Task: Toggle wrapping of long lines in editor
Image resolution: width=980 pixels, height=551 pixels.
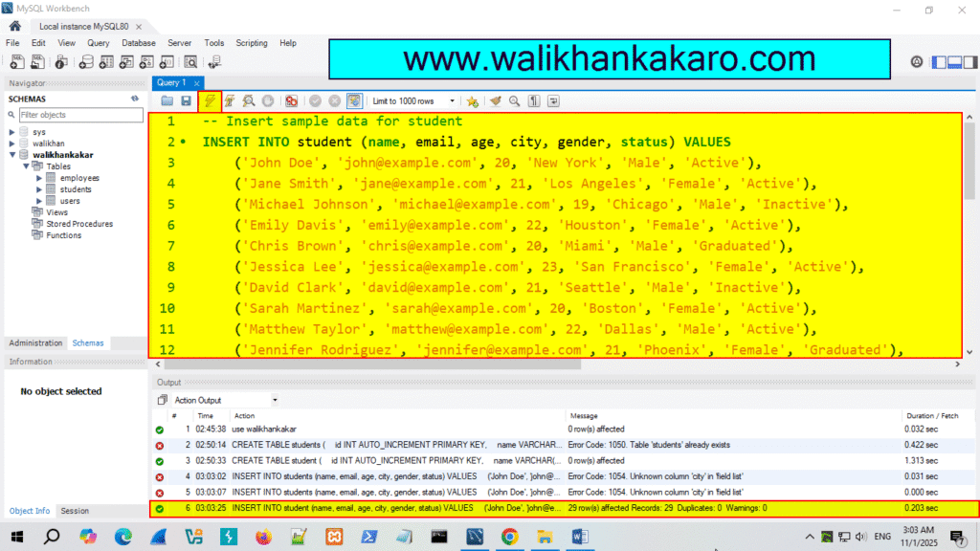Action: (x=555, y=100)
